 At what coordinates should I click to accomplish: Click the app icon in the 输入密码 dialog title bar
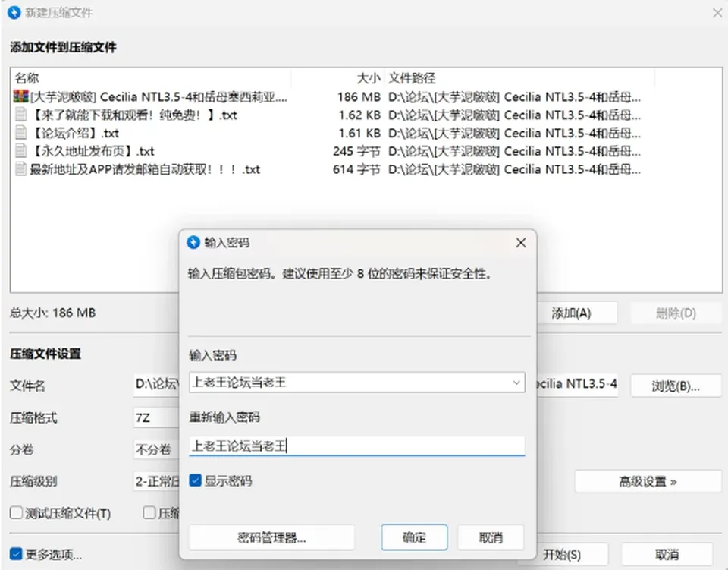(193, 242)
